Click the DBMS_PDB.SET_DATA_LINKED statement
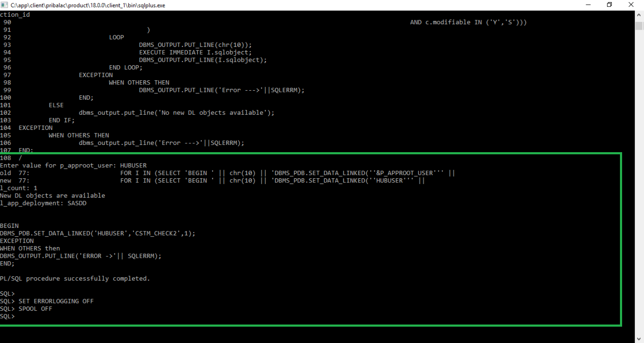644x343 pixels. [97, 233]
